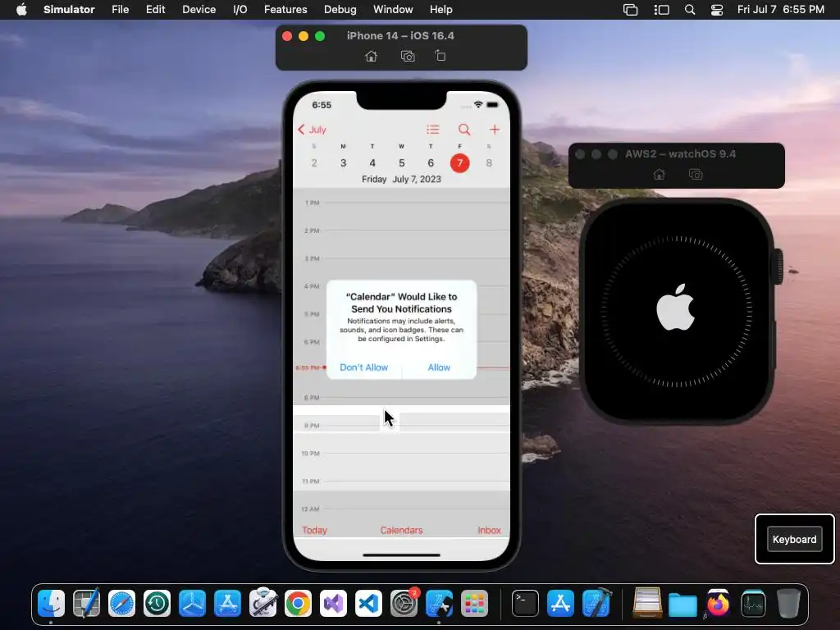Open Safari from the Dock

(x=121, y=604)
